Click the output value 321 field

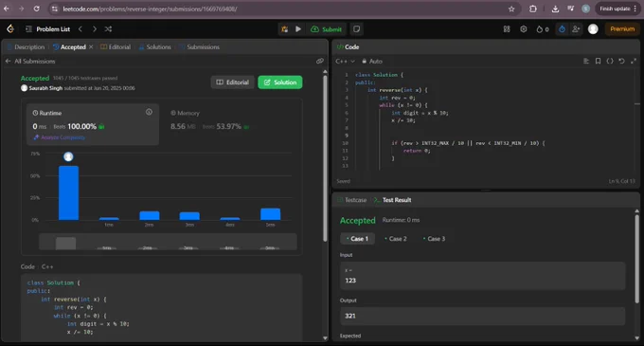[483, 316]
